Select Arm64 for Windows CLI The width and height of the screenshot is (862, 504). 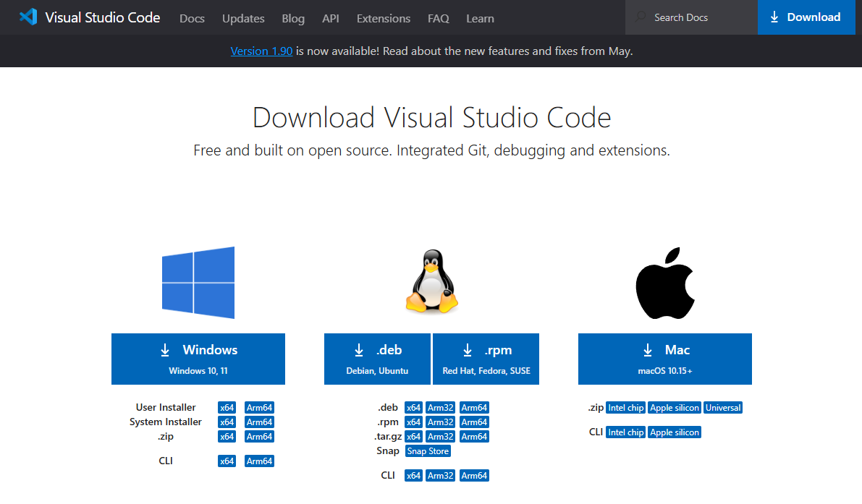coord(260,461)
